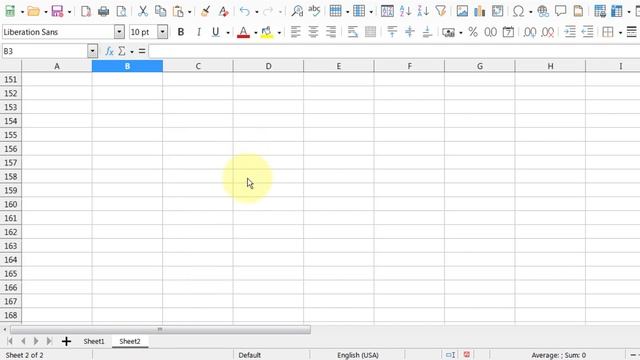Screen dimensions: 640x360
Task: Select column B header
Action: 127,66
